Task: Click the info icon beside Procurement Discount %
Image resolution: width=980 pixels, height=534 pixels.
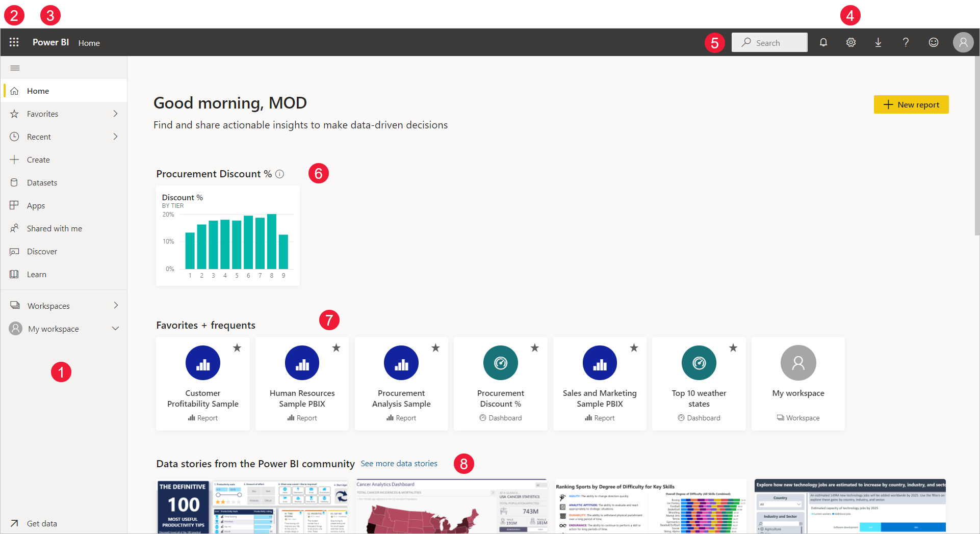Action: coord(279,174)
